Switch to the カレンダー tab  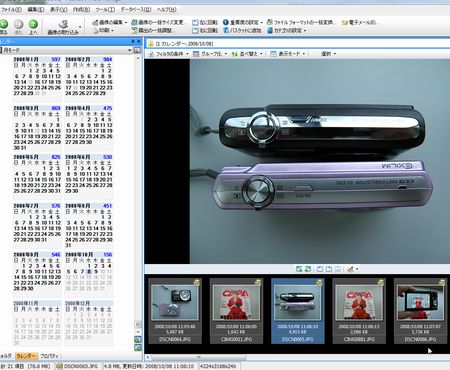click(x=26, y=356)
